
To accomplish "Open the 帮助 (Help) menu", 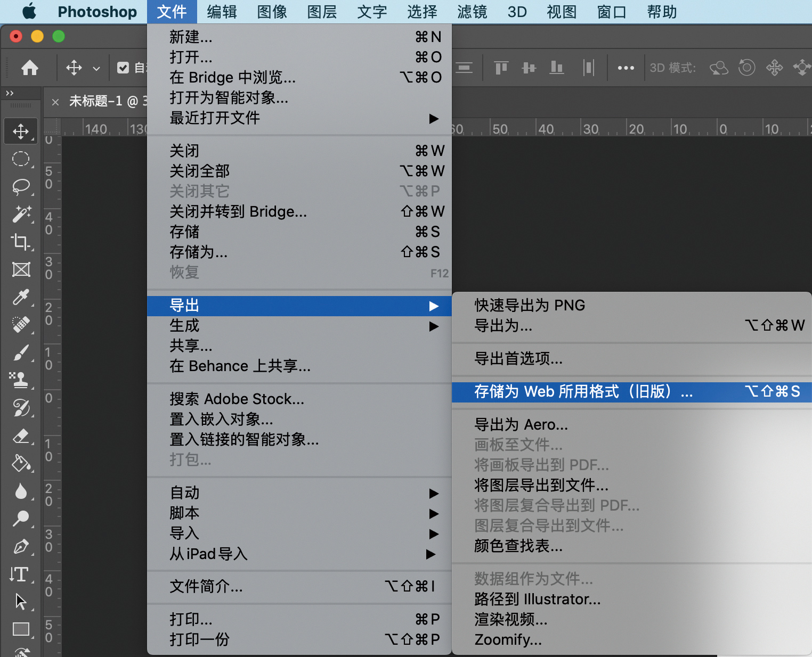I will click(662, 12).
